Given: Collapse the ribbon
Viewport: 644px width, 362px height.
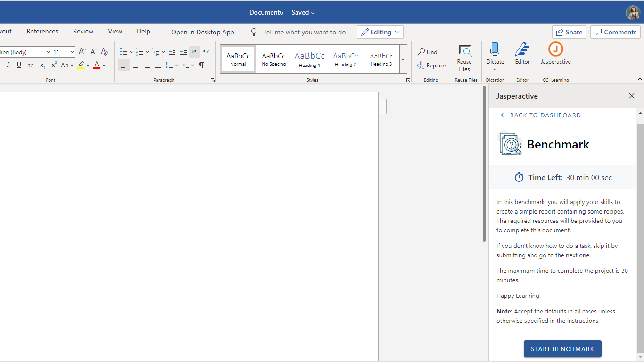Looking at the screenshot, I should pos(640,79).
